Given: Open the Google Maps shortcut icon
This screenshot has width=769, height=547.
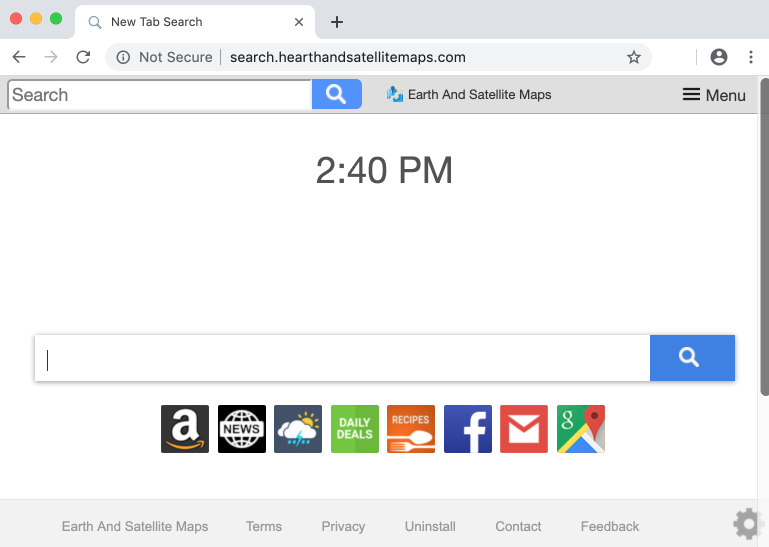Looking at the screenshot, I should coord(581,429).
